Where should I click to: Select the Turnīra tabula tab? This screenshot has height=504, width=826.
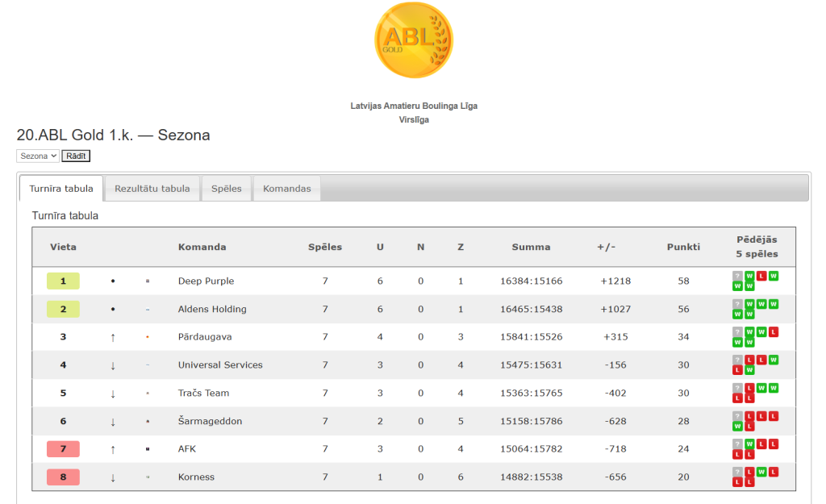[61, 189]
